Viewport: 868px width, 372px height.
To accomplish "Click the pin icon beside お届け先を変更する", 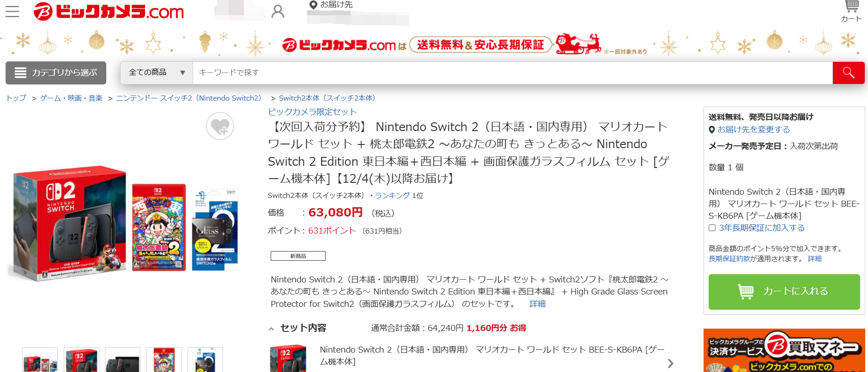I will 712,130.
